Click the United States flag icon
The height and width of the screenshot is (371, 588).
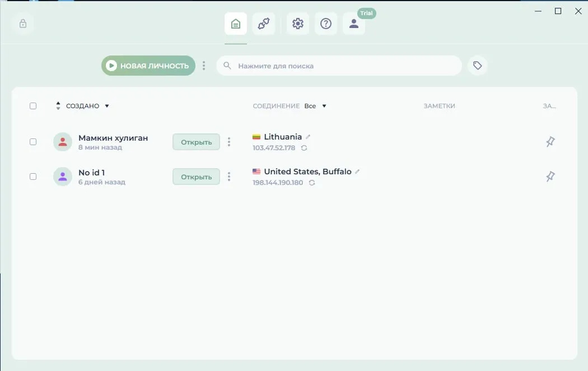256,171
